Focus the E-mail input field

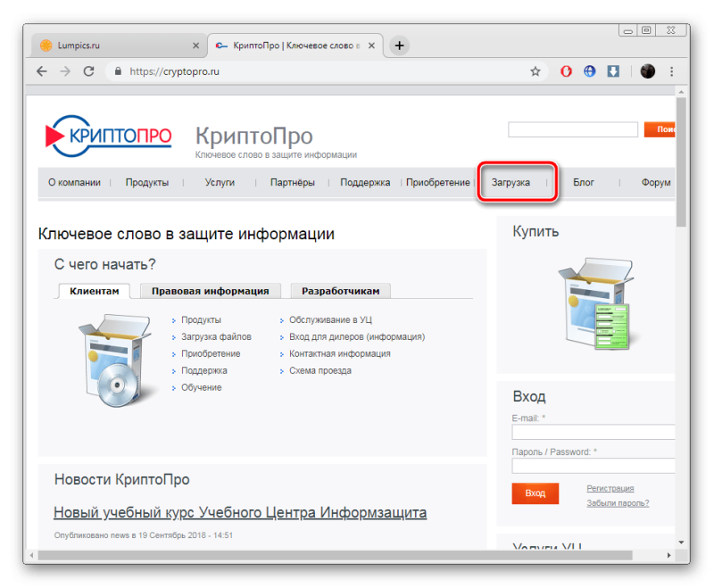(594, 432)
